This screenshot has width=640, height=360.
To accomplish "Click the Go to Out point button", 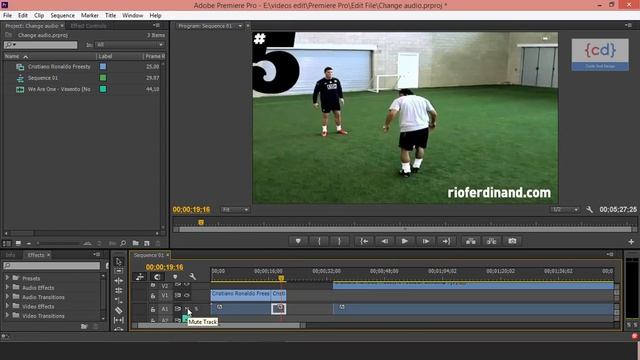I will pyautogui.click(x=446, y=241).
